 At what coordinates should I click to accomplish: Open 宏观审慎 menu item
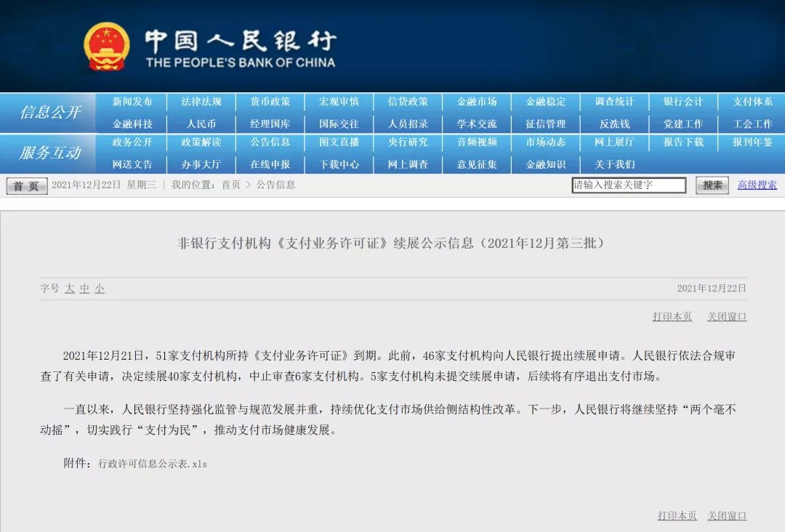(x=339, y=102)
